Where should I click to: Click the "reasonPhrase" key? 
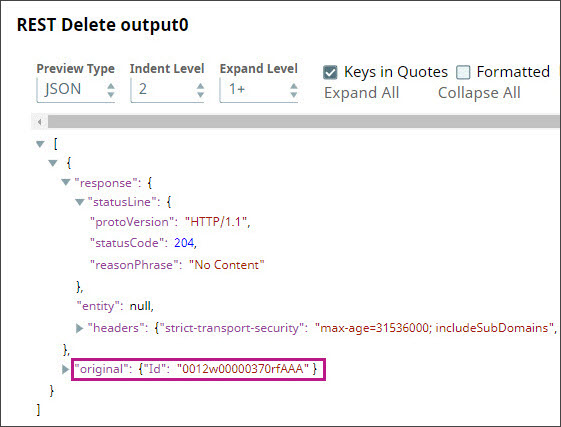point(134,265)
